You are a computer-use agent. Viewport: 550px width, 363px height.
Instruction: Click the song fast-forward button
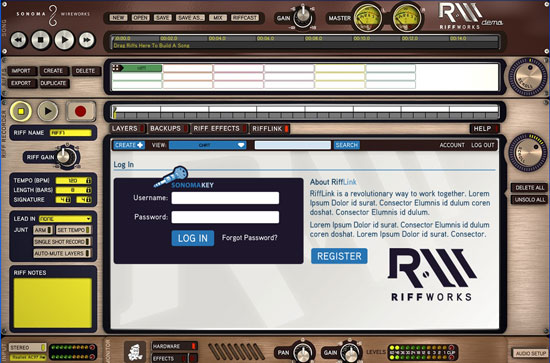point(87,40)
